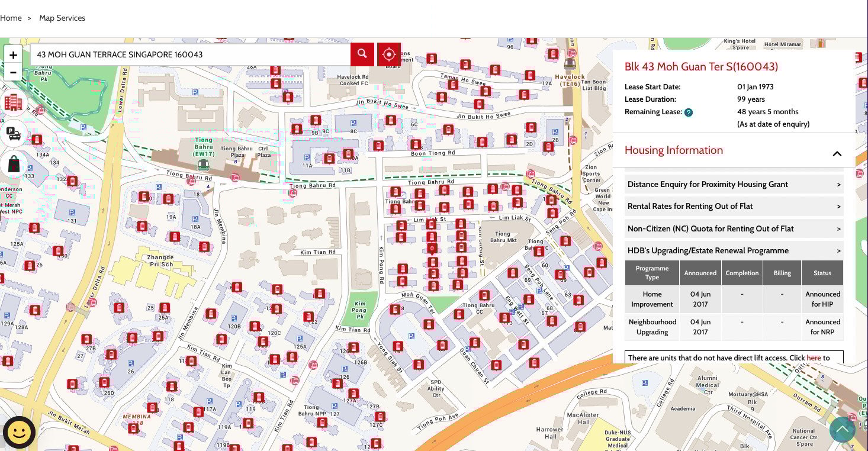868x451 pixels.
Task: Zoom in on the map
Action: 13,55
